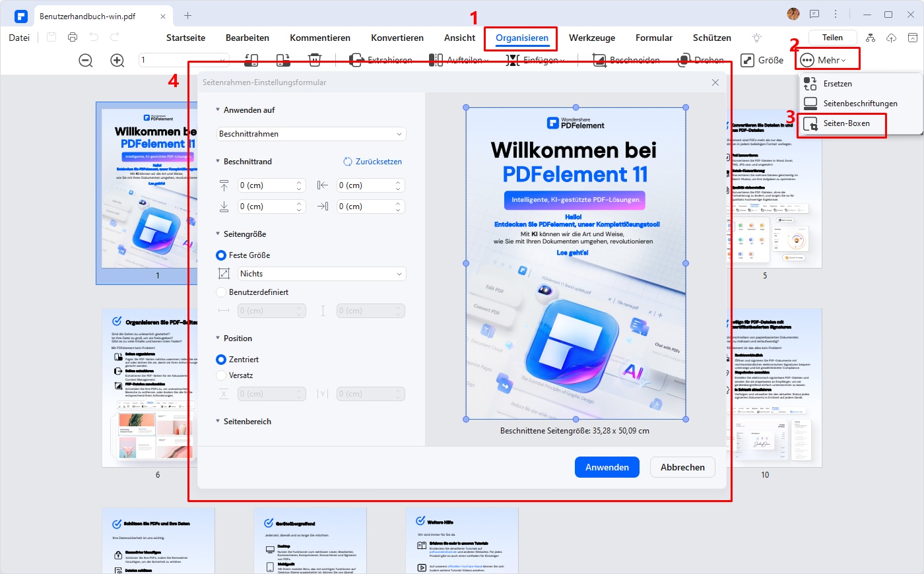Collapse the Anwenden auf section
924x574 pixels.
pyautogui.click(x=218, y=110)
